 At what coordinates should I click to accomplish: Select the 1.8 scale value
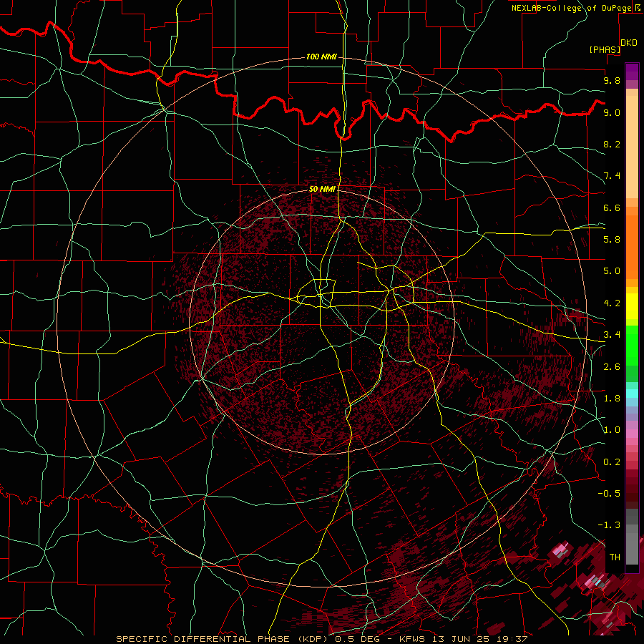tap(612, 399)
